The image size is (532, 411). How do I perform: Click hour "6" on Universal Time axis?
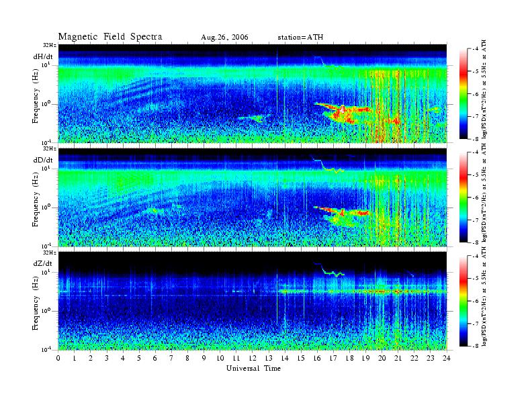point(155,358)
